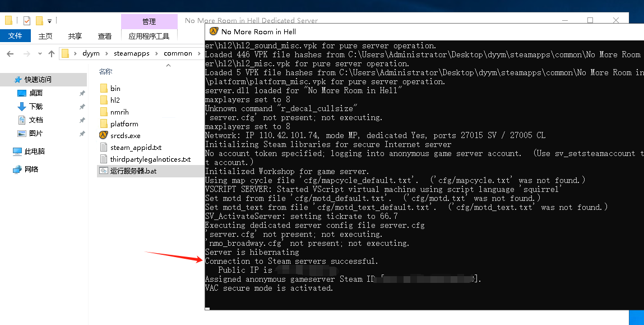This screenshot has width=644, height=325.
Task: Go forward with the Explorer forward arrow
Action: [x=27, y=53]
